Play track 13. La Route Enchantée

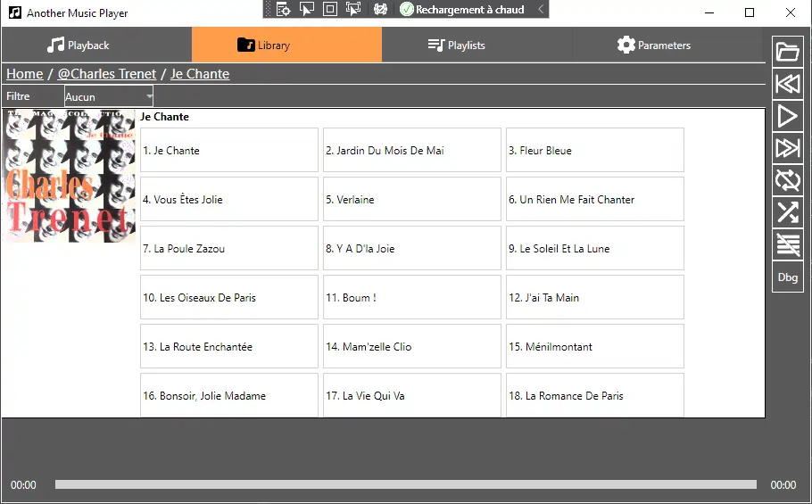(x=229, y=347)
